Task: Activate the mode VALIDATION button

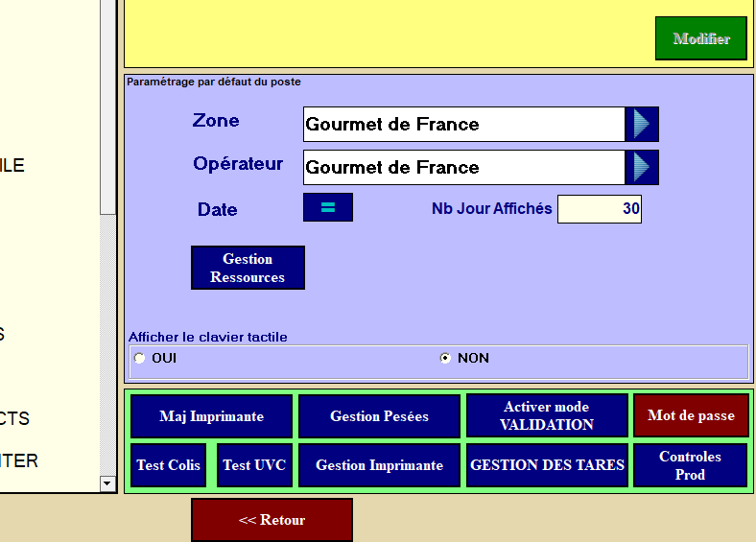Action: point(546,415)
